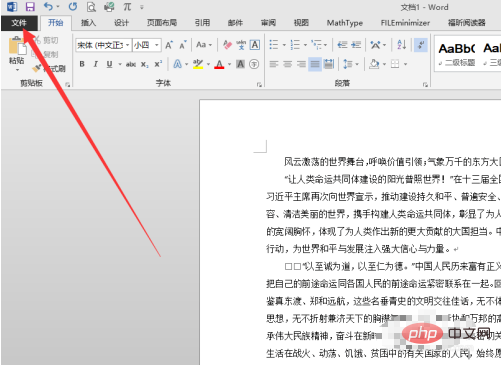Align text left with left-align icon
501x366 pixels.
pyautogui.click(x=274, y=64)
